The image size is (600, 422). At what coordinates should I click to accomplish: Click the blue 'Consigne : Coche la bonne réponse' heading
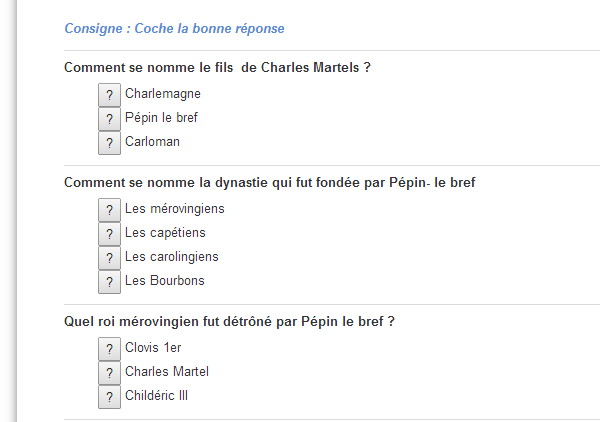tap(174, 28)
